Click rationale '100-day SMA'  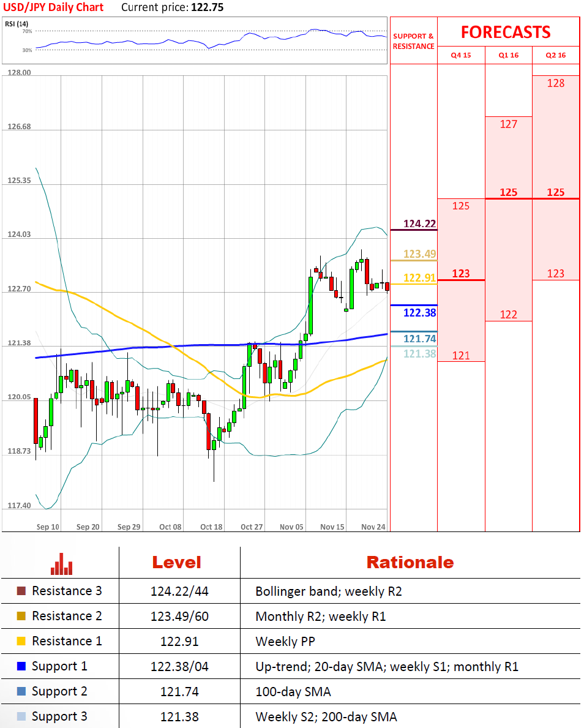(293, 692)
